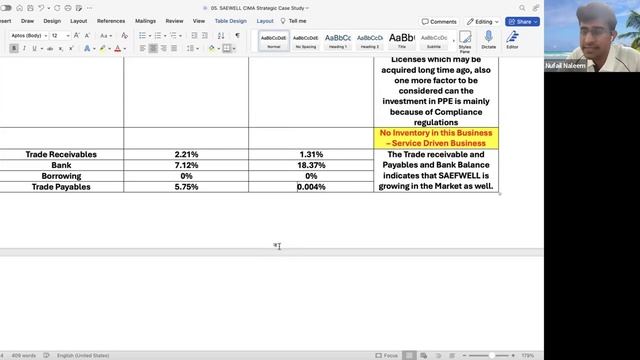The height and width of the screenshot is (360, 640).
Task: Click the Save icon
Action: [x=30, y=8]
